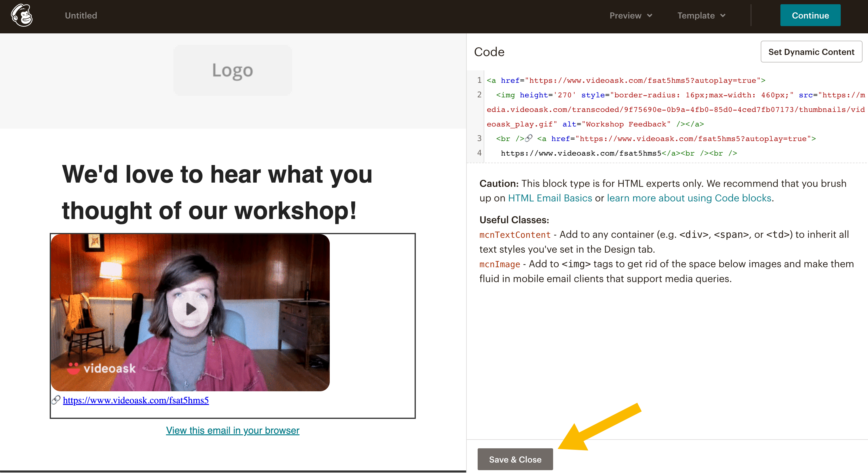868x475 pixels.
Task: Click line number 2 in code gutter
Action: coord(479,95)
